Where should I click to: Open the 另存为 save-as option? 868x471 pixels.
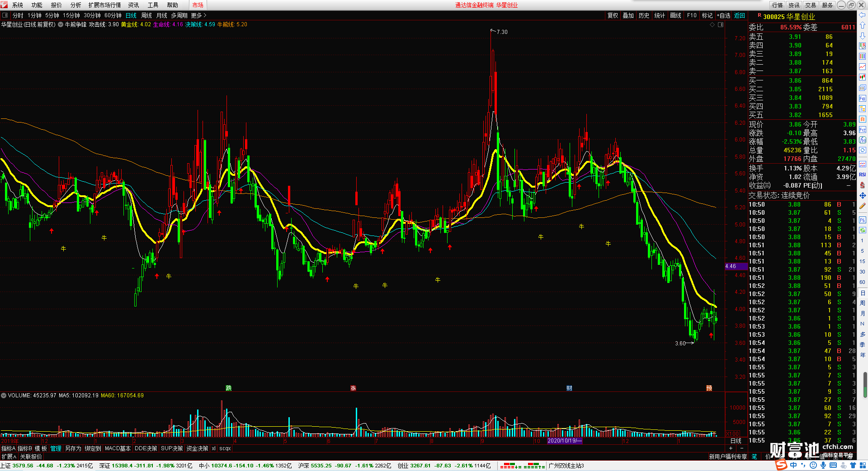(73, 448)
